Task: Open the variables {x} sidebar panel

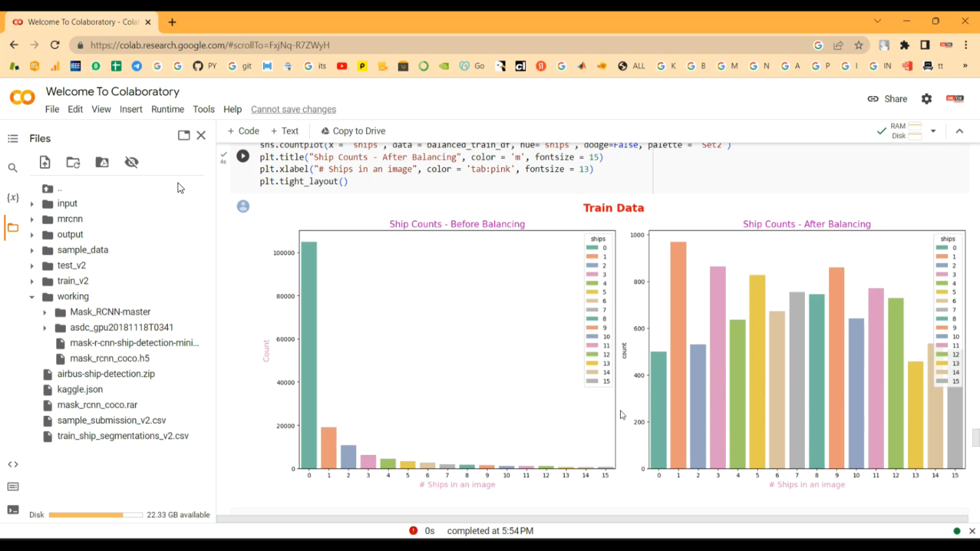Action: click(x=12, y=197)
